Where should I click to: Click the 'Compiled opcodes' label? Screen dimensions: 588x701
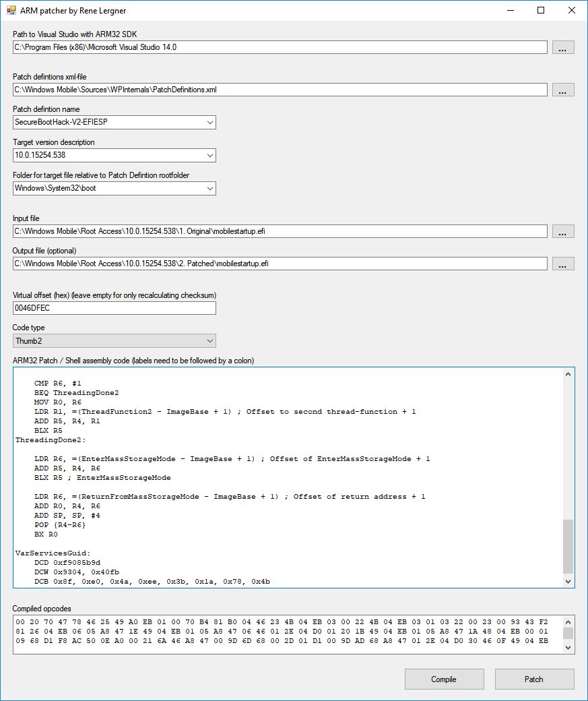click(42, 609)
